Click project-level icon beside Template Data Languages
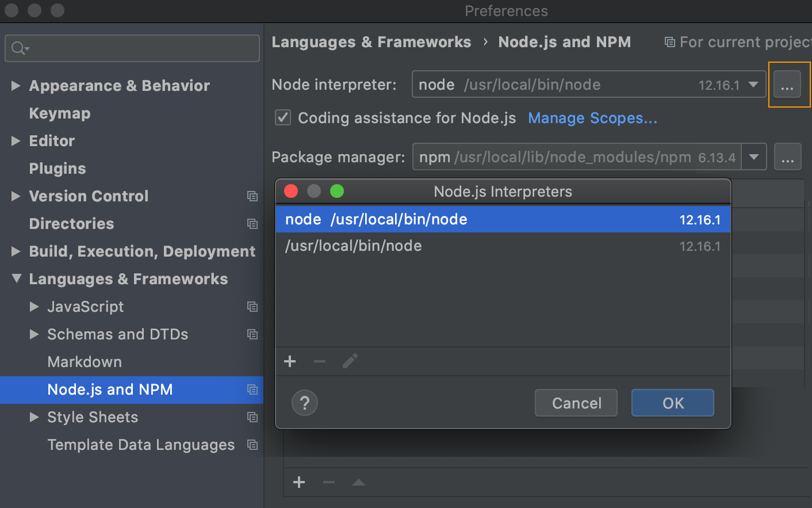This screenshot has width=812, height=508. tap(252, 445)
